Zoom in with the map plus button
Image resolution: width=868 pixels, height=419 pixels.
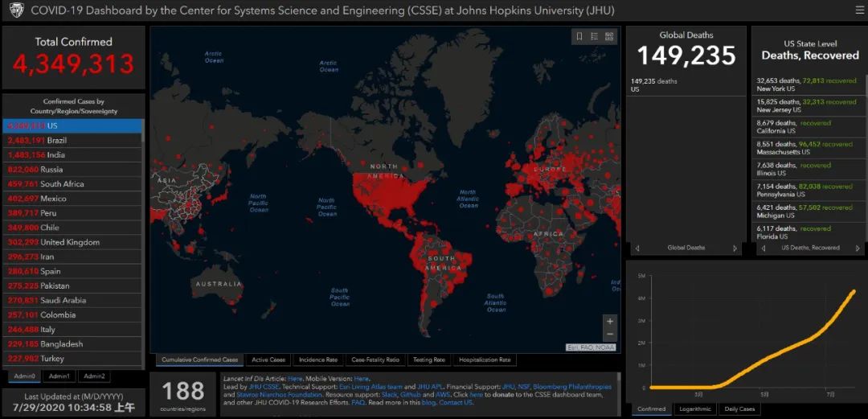coord(610,321)
